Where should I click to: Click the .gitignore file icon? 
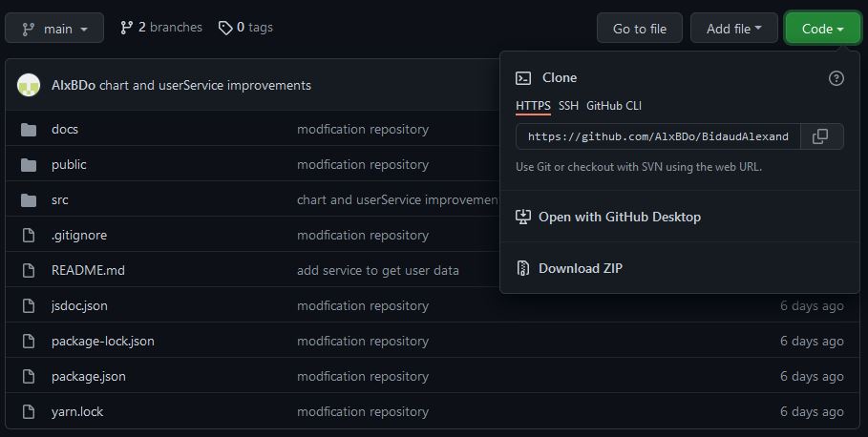29,235
